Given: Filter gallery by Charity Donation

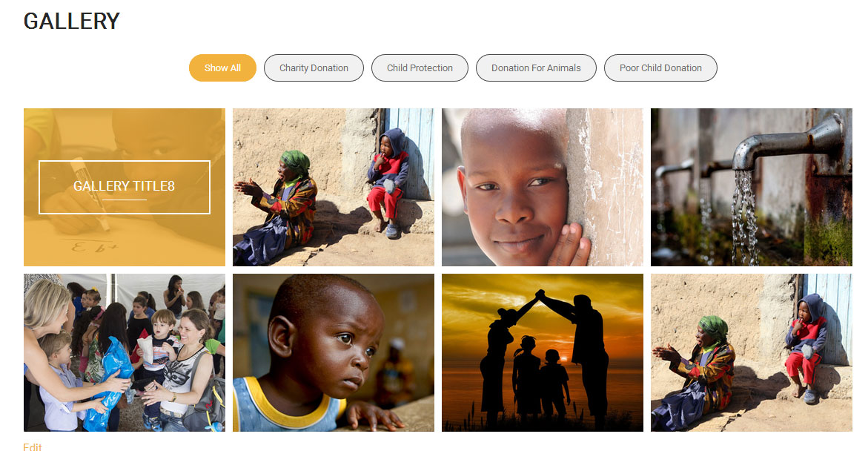Looking at the screenshot, I should pos(314,68).
